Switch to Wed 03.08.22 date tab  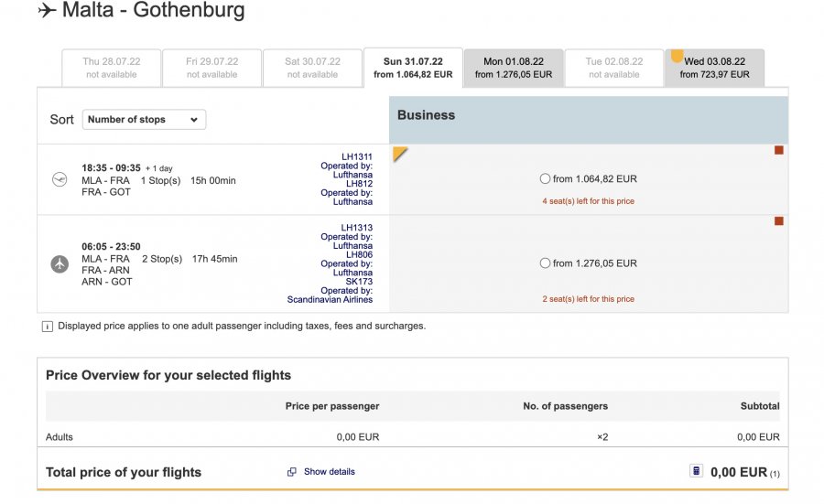(x=714, y=68)
